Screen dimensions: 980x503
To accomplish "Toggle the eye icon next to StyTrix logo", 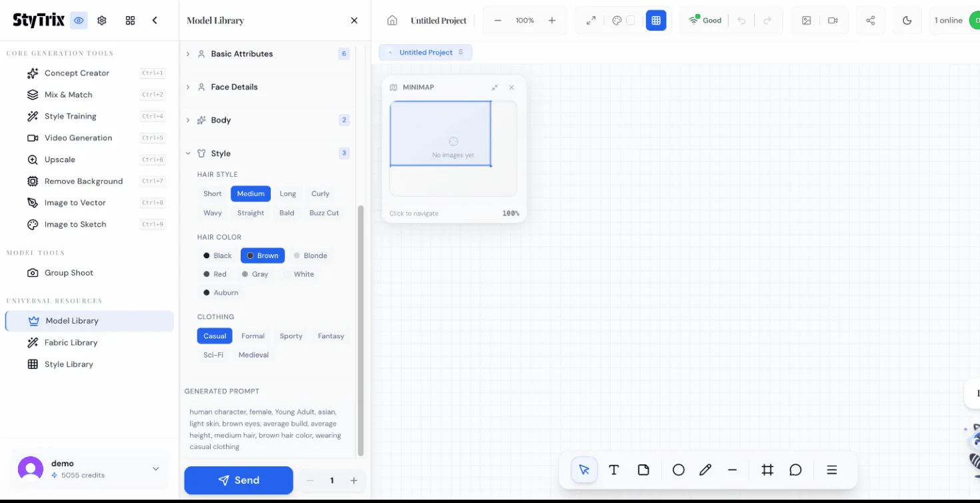I will click(x=79, y=21).
